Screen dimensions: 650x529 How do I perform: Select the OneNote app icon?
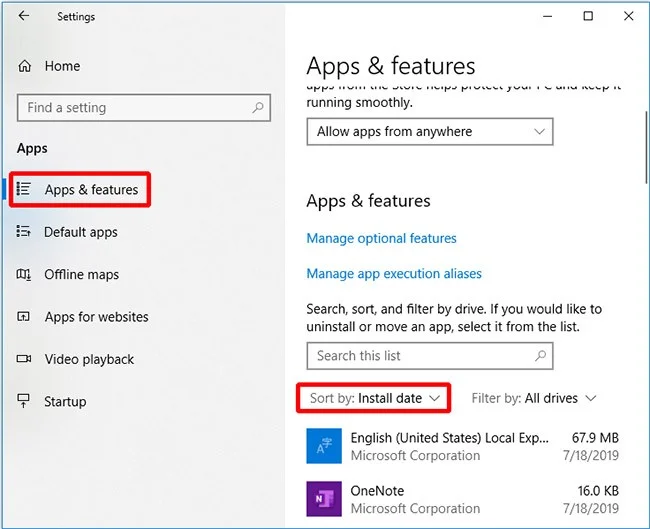pyautogui.click(x=324, y=499)
